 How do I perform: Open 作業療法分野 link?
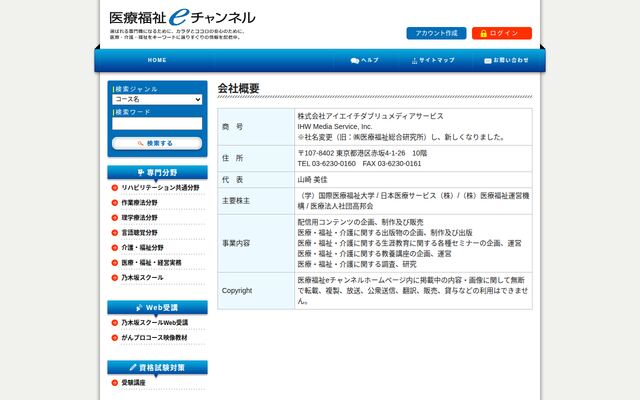click(139, 203)
